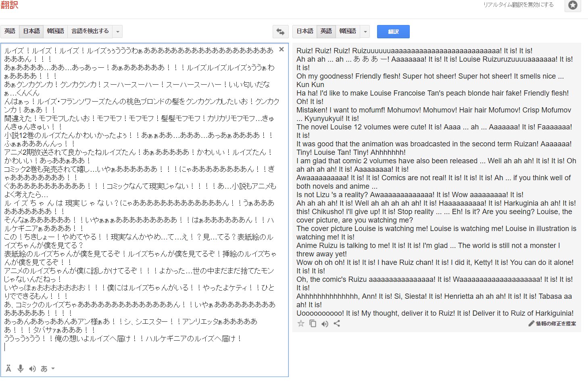Viewport: 588px width, 381px height.
Task: Set 日本語 as the target language
Action: (x=304, y=31)
